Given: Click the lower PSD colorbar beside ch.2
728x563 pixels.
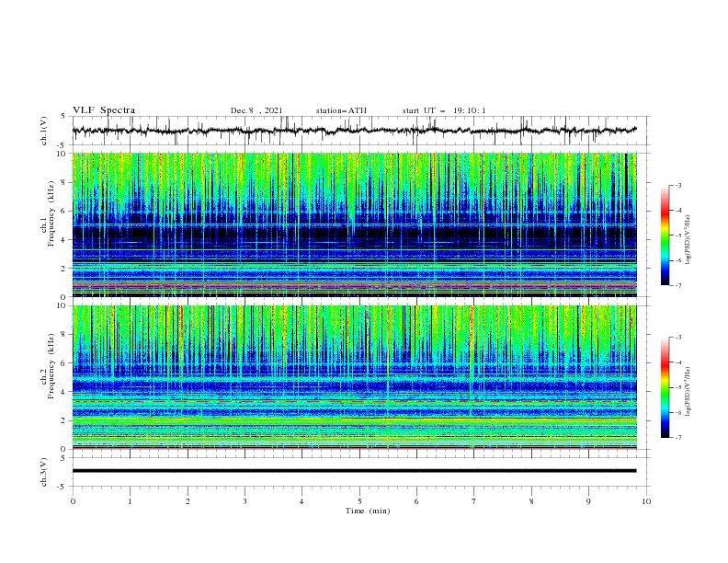Looking at the screenshot, I should point(665,387).
